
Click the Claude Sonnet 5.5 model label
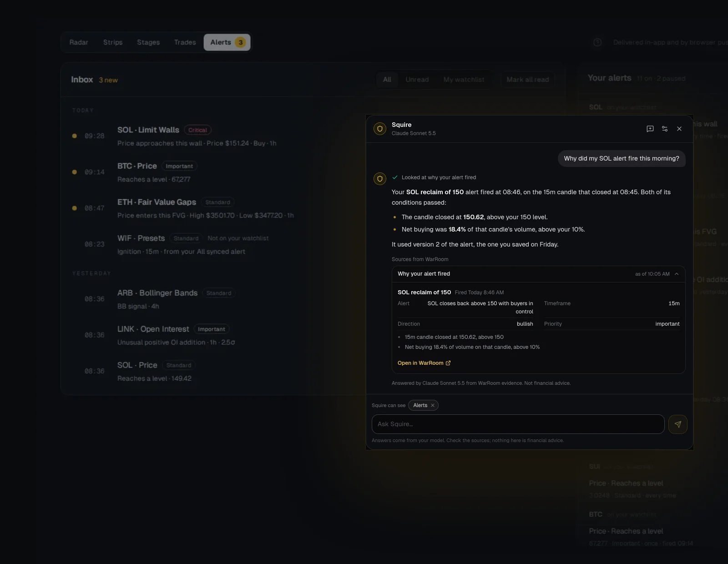coord(414,133)
